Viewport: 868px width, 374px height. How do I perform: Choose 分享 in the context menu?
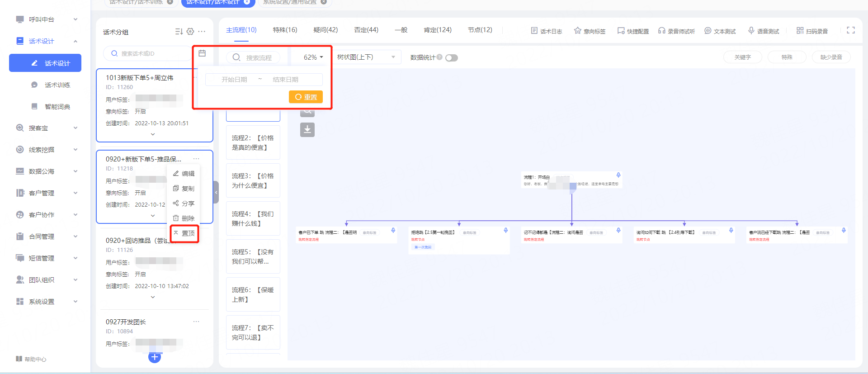[184, 204]
